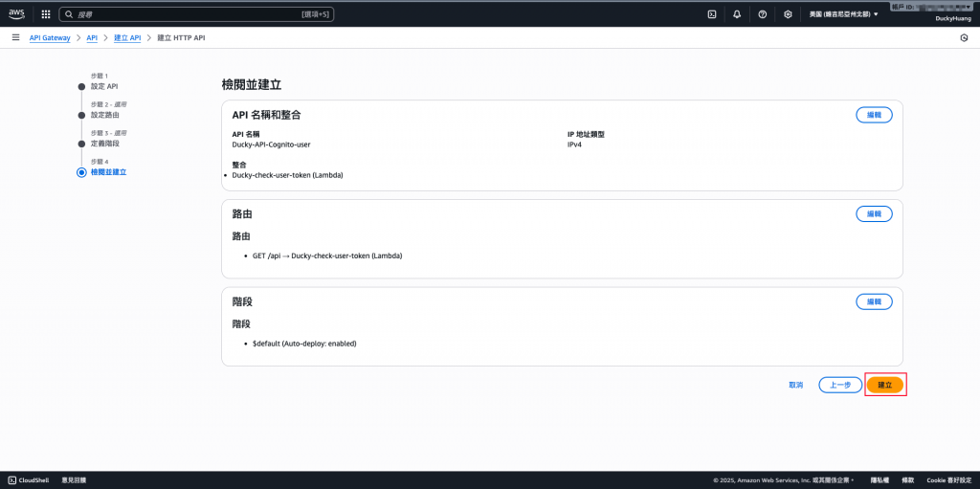Viewport: 980px width, 489px height.
Task: Open the help question-mark icon
Action: point(763,14)
